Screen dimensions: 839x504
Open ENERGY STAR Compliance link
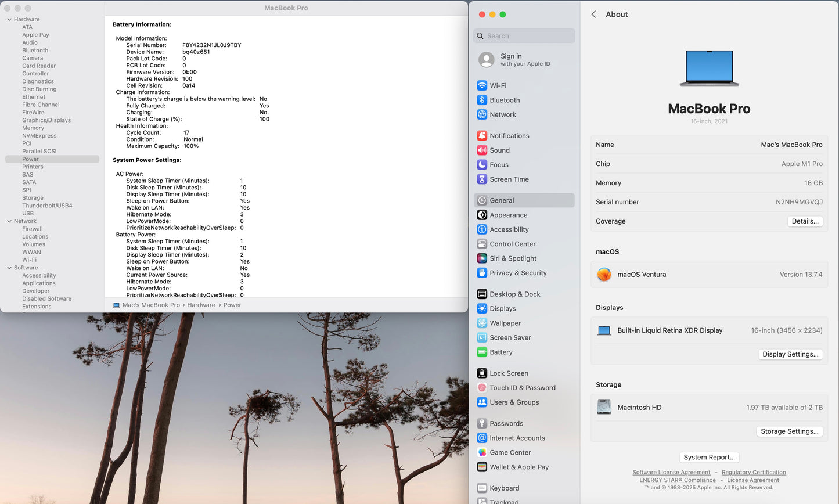point(678,480)
